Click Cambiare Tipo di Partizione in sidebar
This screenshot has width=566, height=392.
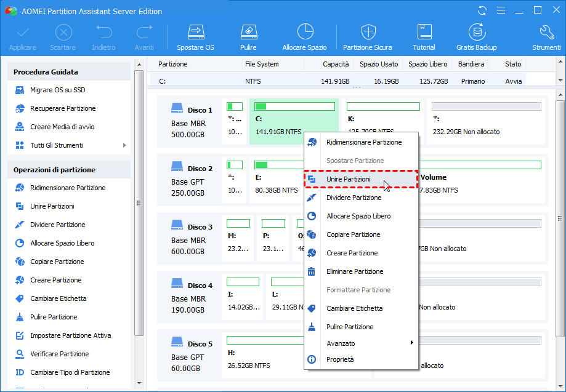click(70, 372)
